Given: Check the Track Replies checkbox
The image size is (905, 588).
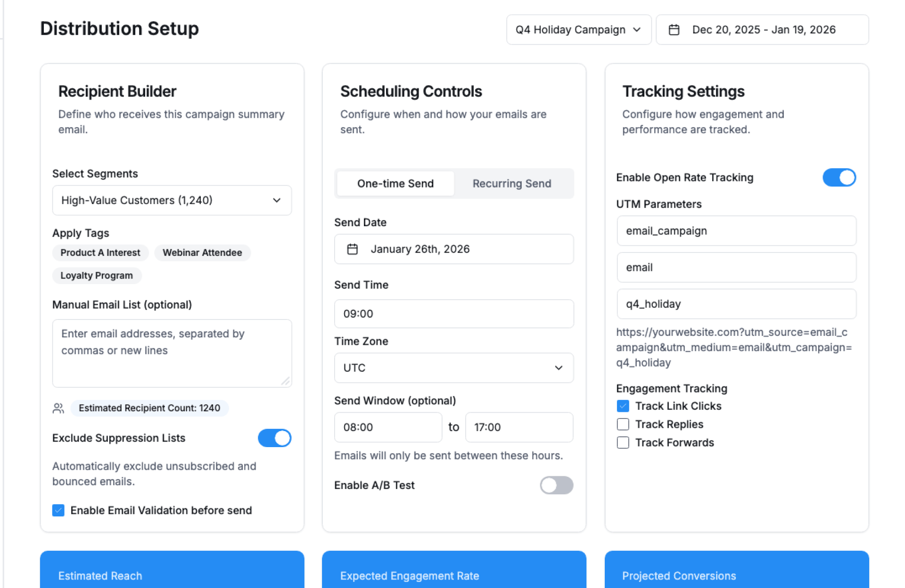Looking at the screenshot, I should click(x=623, y=424).
